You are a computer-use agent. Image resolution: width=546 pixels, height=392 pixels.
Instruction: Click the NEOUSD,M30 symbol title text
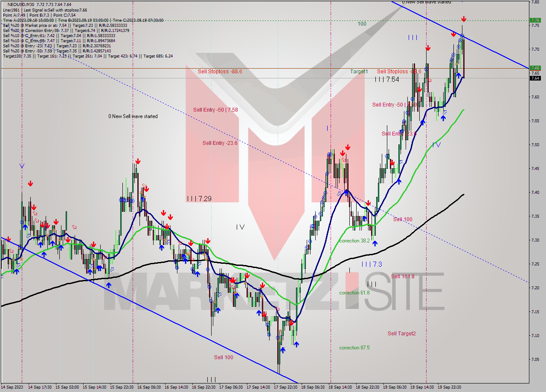20,4
